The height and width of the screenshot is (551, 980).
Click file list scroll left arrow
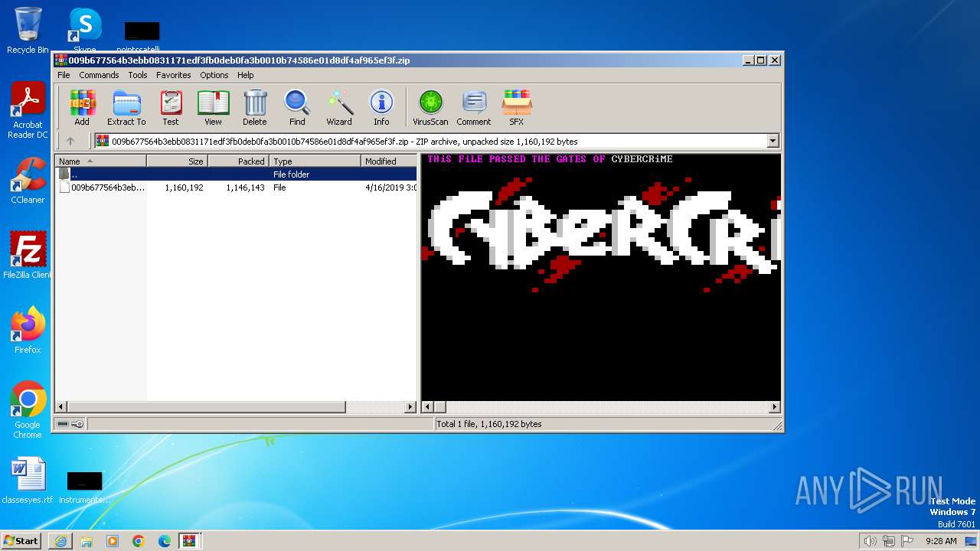click(62, 407)
